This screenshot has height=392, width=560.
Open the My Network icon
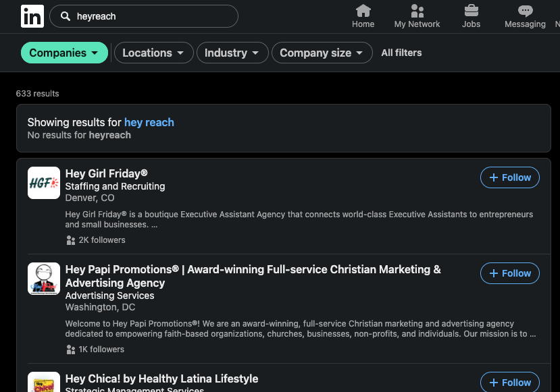coord(417,11)
